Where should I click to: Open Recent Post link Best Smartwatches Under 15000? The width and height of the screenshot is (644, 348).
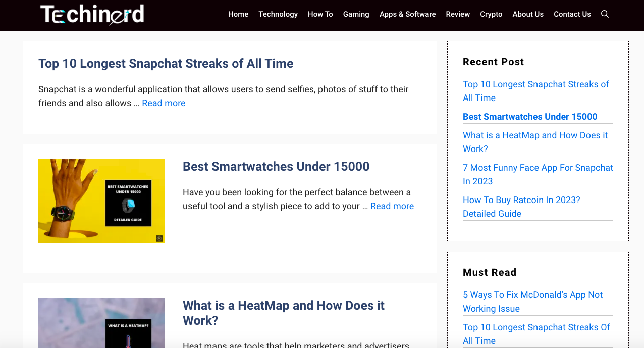click(530, 117)
